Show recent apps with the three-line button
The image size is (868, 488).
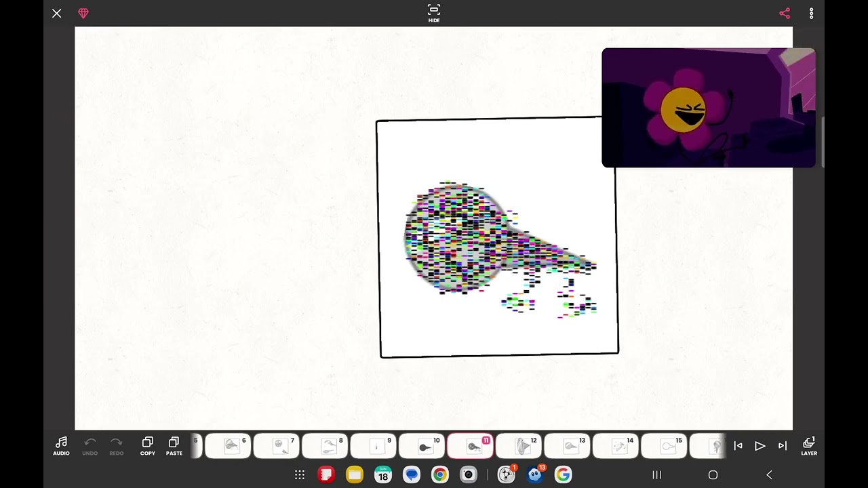(656, 475)
